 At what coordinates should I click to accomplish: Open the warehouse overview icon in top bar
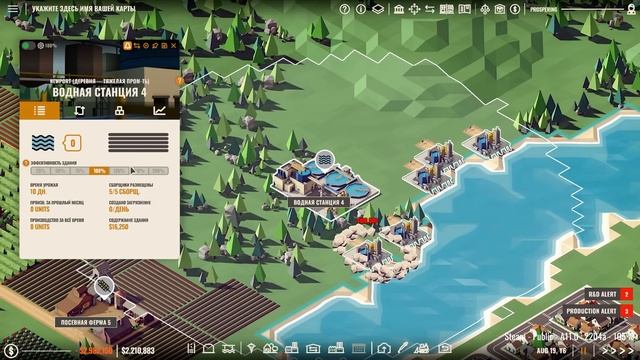tap(500, 9)
